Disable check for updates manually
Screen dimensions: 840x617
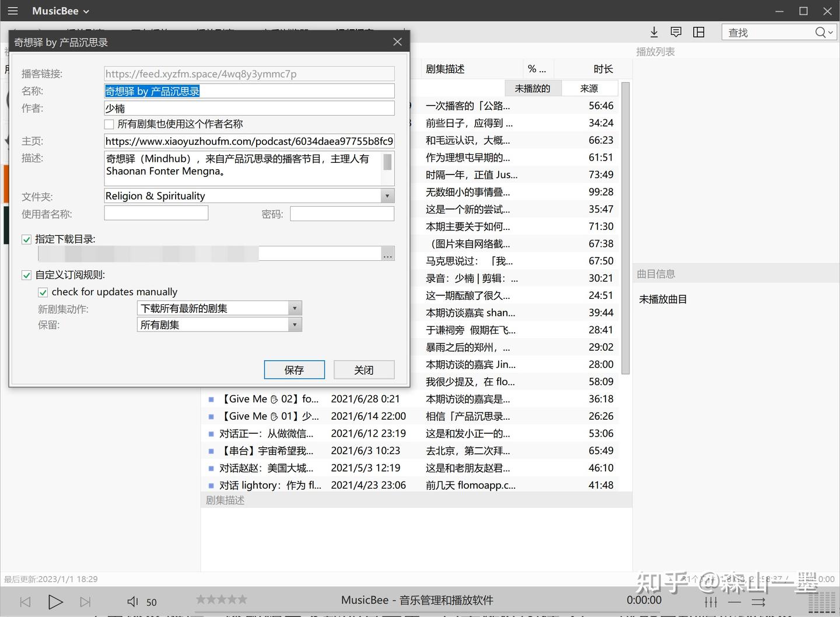pyautogui.click(x=43, y=291)
